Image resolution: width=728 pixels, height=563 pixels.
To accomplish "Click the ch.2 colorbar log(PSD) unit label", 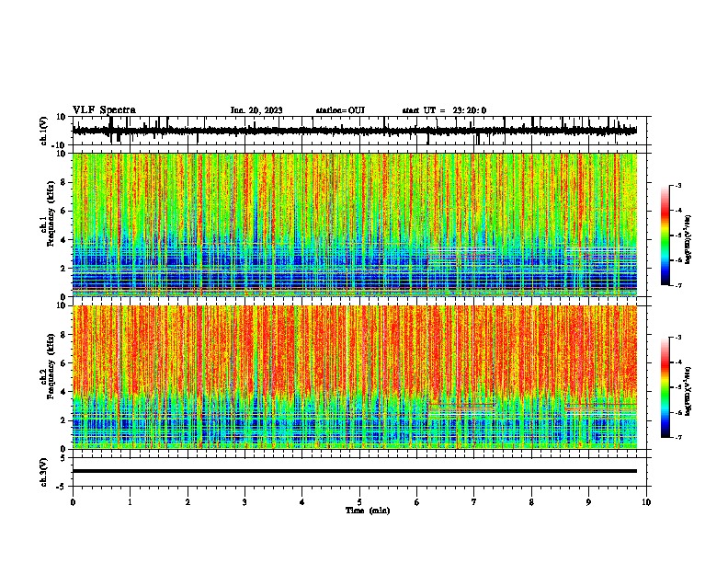I will pyautogui.click(x=688, y=392).
